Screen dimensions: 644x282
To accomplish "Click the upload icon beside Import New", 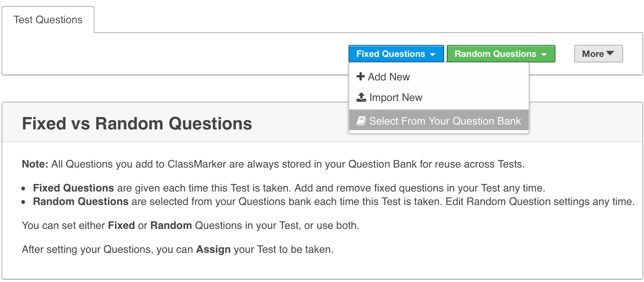I will 361,97.
